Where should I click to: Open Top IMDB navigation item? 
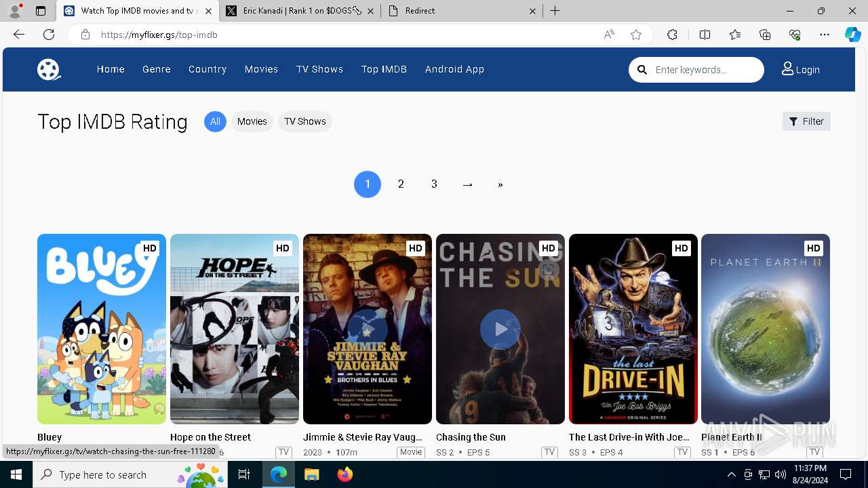click(384, 69)
